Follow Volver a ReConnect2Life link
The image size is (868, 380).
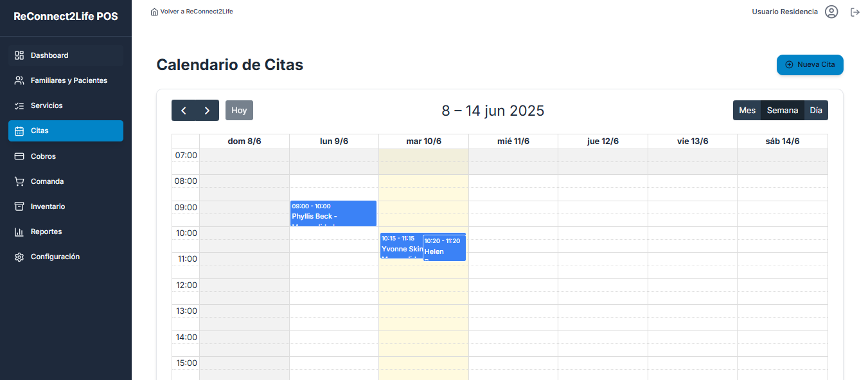click(191, 12)
